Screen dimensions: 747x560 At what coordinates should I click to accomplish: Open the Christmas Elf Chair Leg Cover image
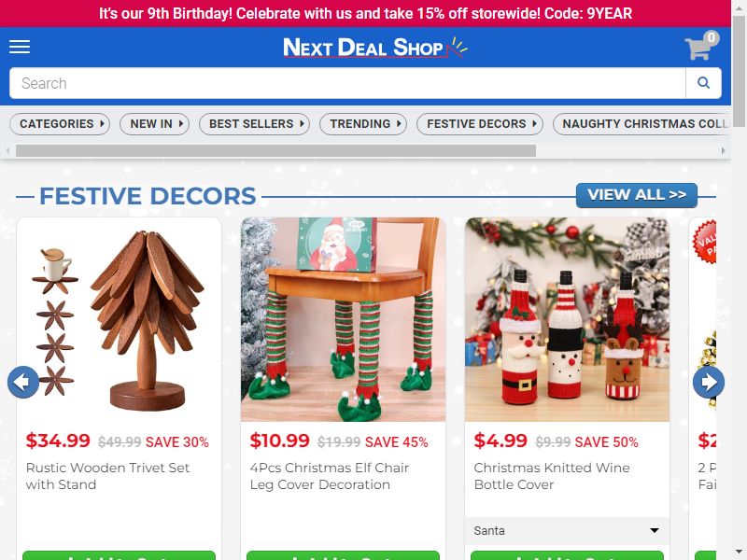[343, 319]
